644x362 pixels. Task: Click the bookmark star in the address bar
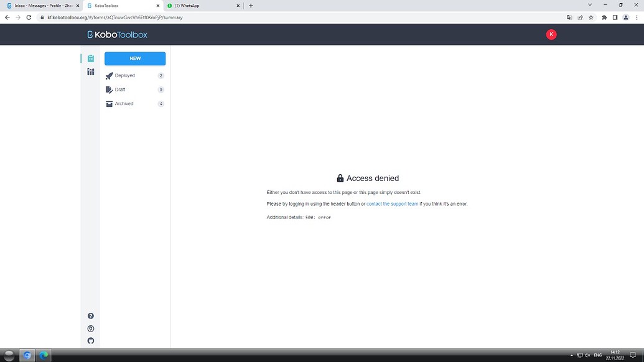590,17
